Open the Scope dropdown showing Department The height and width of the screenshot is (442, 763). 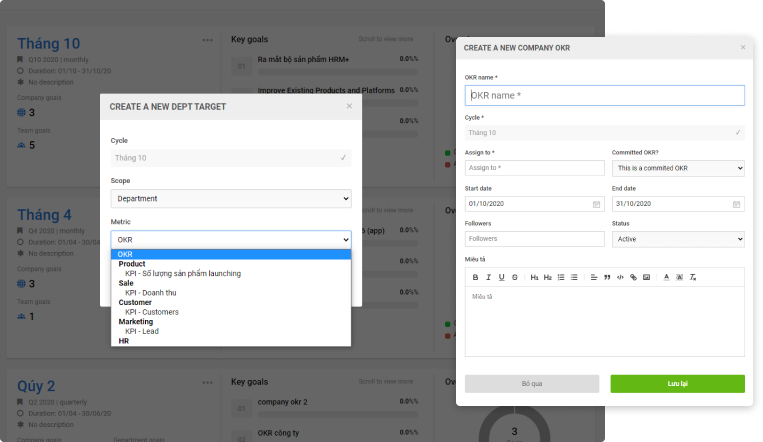[231, 199]
